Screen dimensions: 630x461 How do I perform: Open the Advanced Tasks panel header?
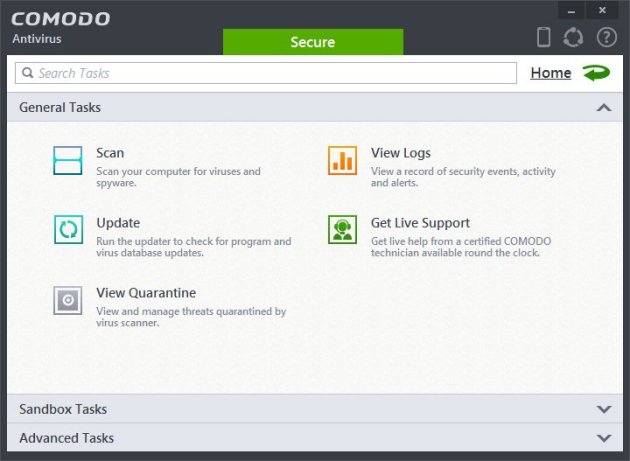(x=67, y=438)
